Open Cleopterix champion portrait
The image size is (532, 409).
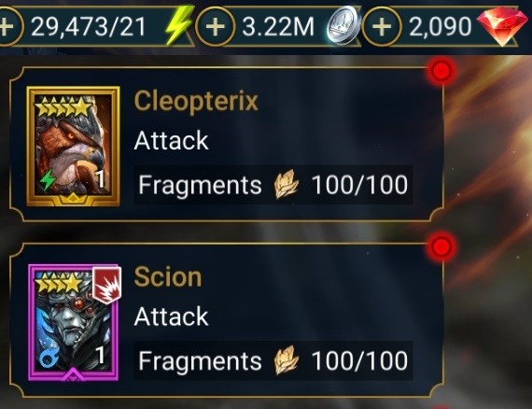tap(73, 147)
